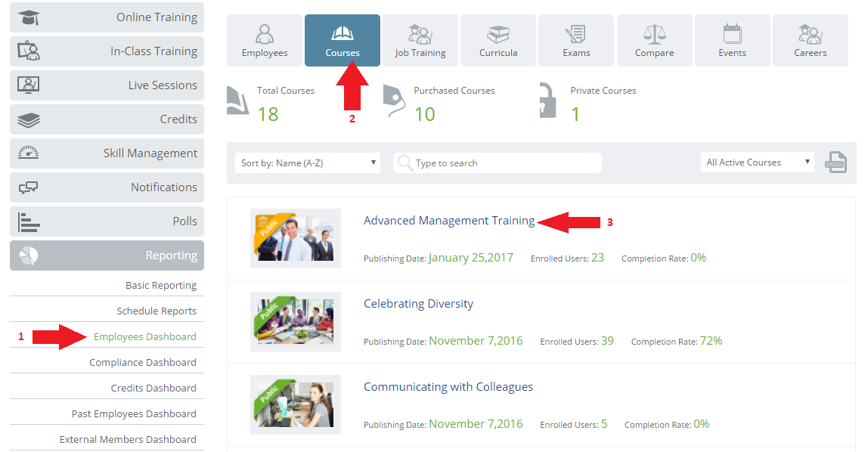Click the Communicating with Colleagues thumbnail
Image resolution: width=868 pixels, height=452 pixels.
[296, 404]
